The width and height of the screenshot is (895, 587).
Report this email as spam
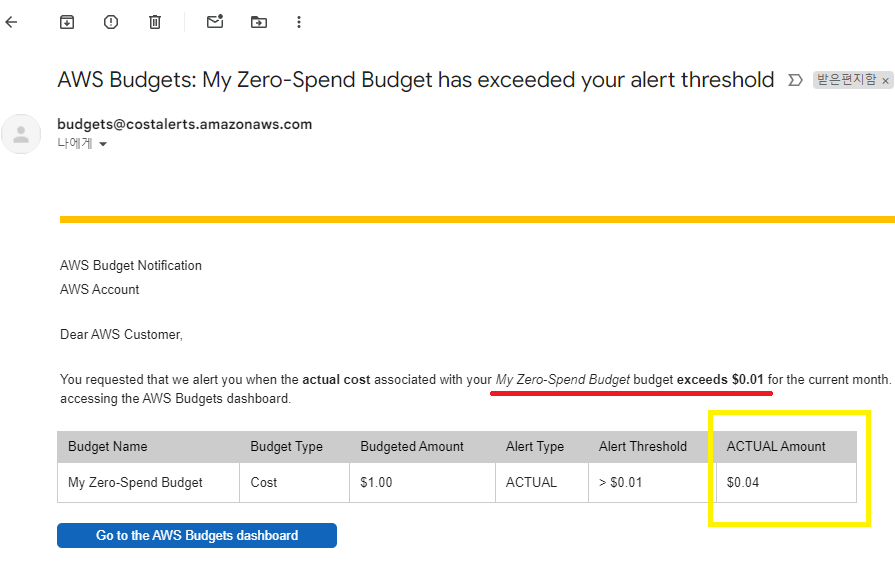111,22
